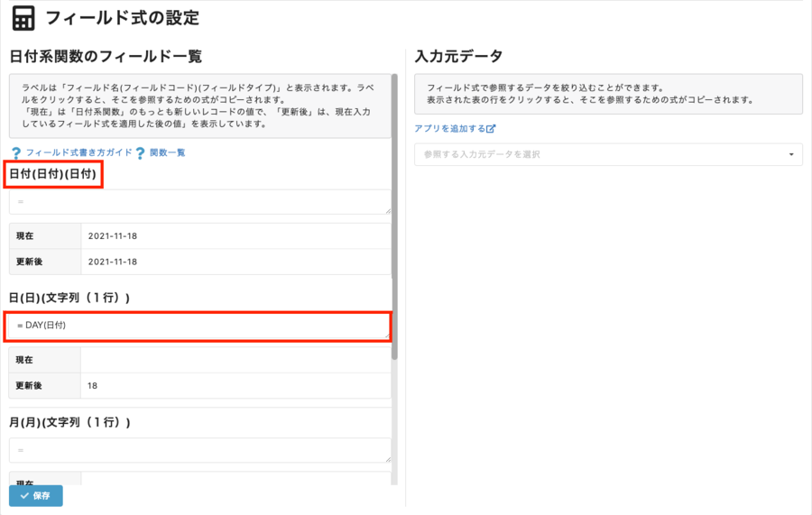Open the フィールド式書き方ガイド link
The width and height of the screenshot is (812, 515).
click(x=79, y=152)
